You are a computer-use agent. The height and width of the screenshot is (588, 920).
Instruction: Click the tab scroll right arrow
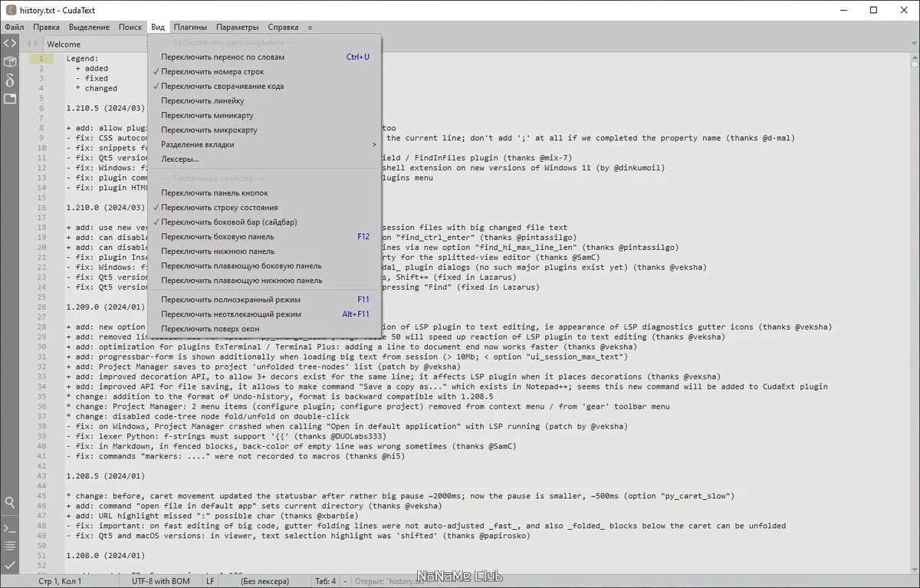point(36,44)
